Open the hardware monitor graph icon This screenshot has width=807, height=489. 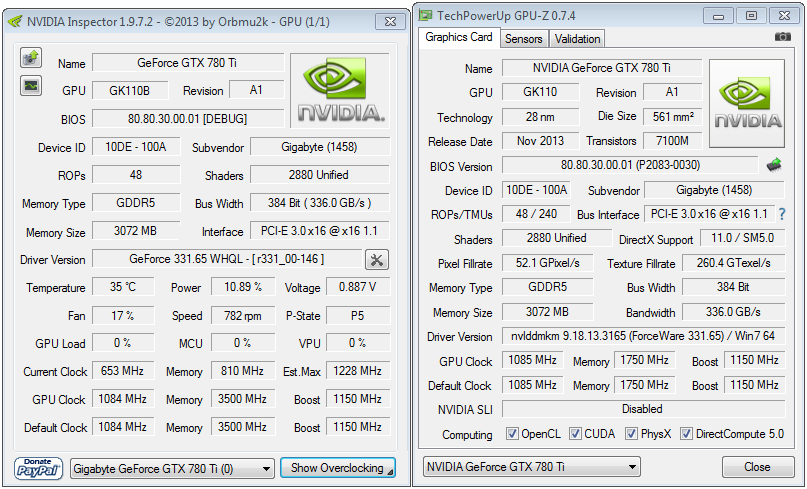(31, 85)
